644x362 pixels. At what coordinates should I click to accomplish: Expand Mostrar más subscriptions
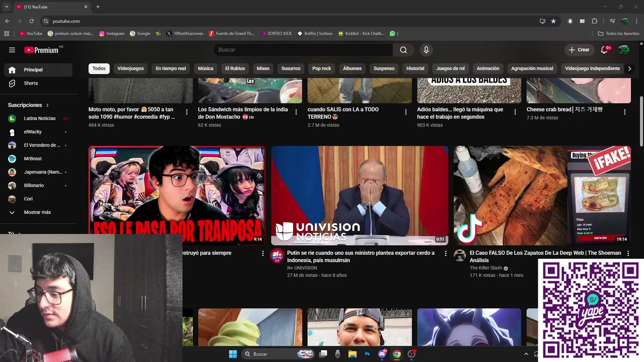(x=38, y=212)
